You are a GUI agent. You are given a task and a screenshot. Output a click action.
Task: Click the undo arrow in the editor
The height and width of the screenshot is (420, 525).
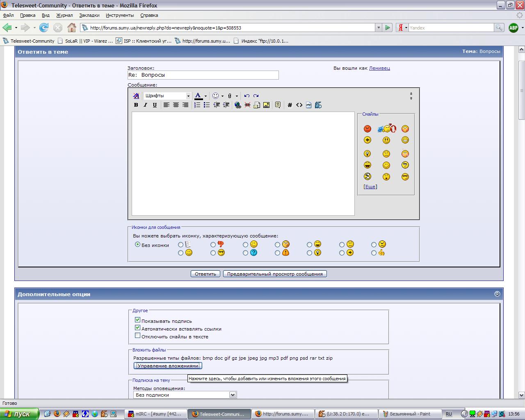247,96
